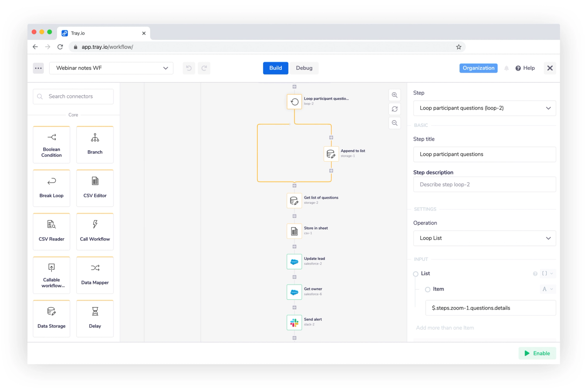The height and width of the screenshot is (392, 588).
Task: Open the three-dots workflow menu
Action: [38, 68]
